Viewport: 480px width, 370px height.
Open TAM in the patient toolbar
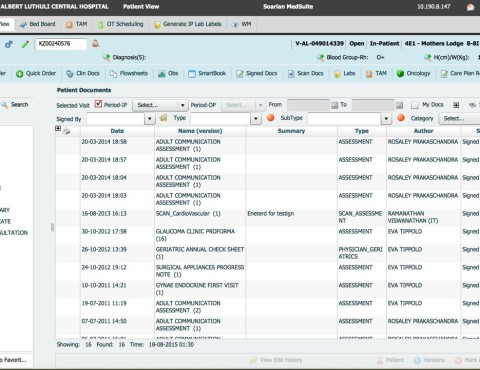click(x=376, y=74)
